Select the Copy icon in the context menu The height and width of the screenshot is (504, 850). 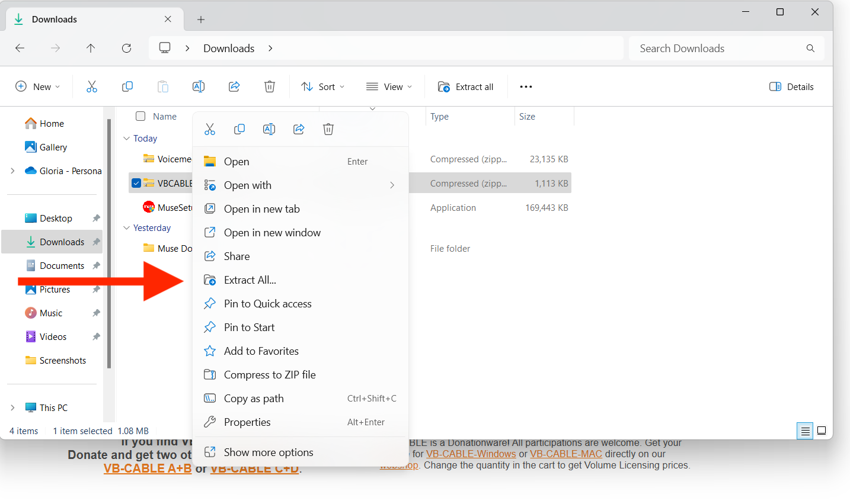(239, 129)
